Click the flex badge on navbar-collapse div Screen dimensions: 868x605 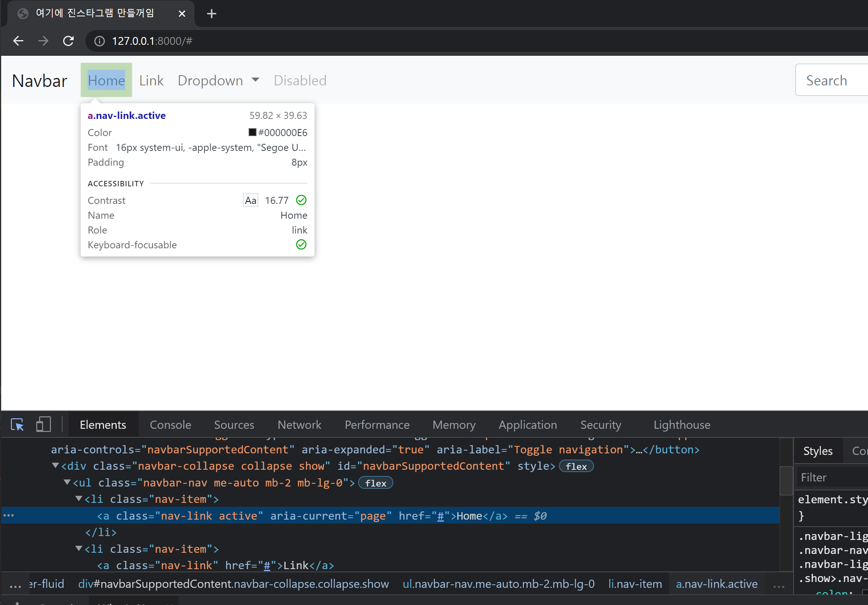pyautogui.click(x=576, y=466)
